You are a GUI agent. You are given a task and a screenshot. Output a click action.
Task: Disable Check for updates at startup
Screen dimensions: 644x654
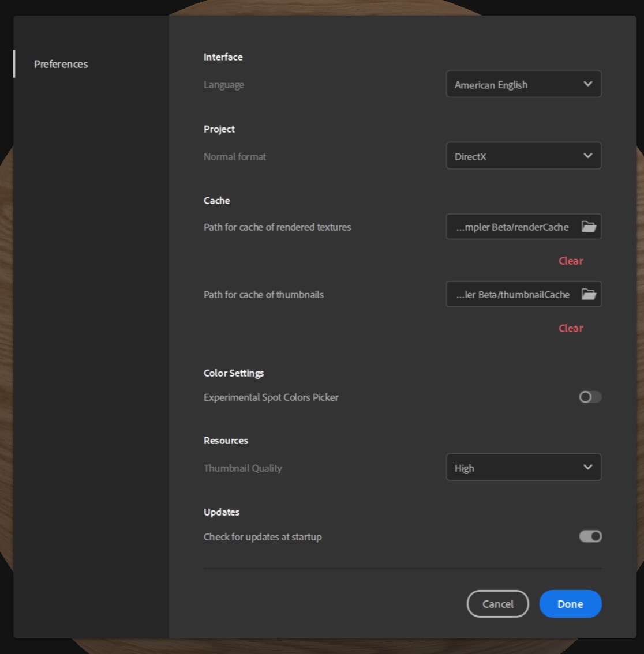tap(590, 536)
